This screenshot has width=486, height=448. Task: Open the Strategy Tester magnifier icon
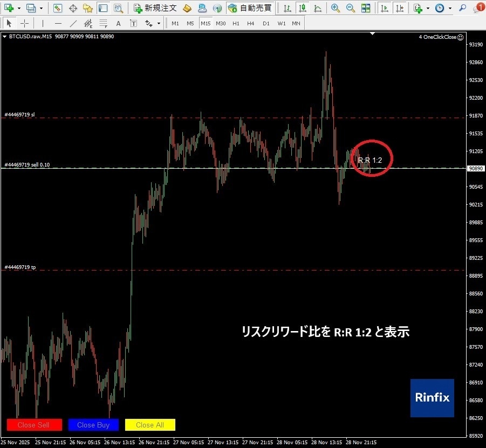pyautogui.click(x=119, y=8)
